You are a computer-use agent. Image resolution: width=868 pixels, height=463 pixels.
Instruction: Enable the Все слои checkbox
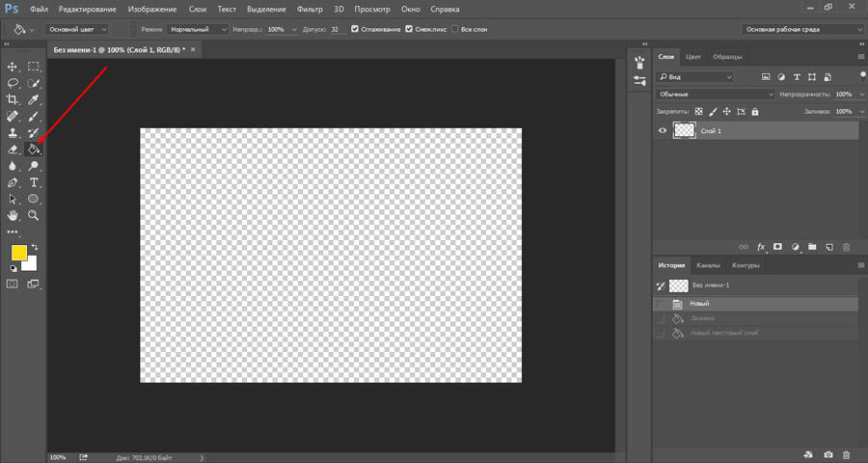pos(455,29)
